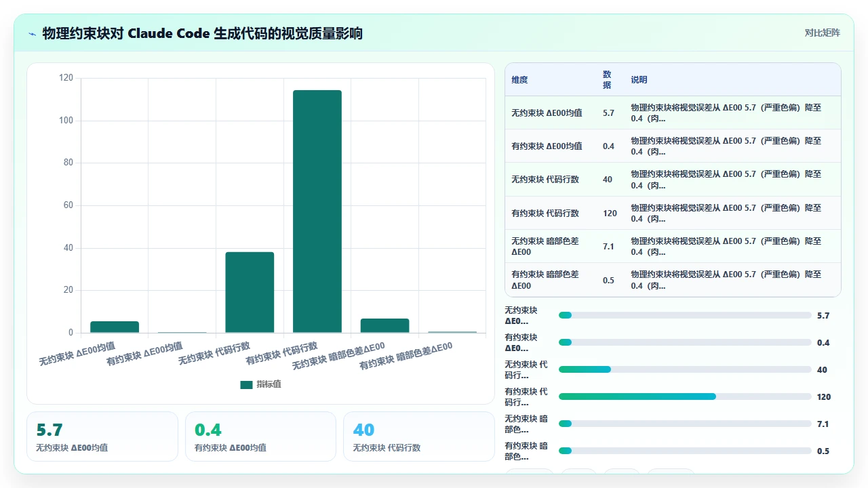Click the description in the 有约束块 暗部色差 row
Screen dimensions: 868x488
click(x=726, y=280)
